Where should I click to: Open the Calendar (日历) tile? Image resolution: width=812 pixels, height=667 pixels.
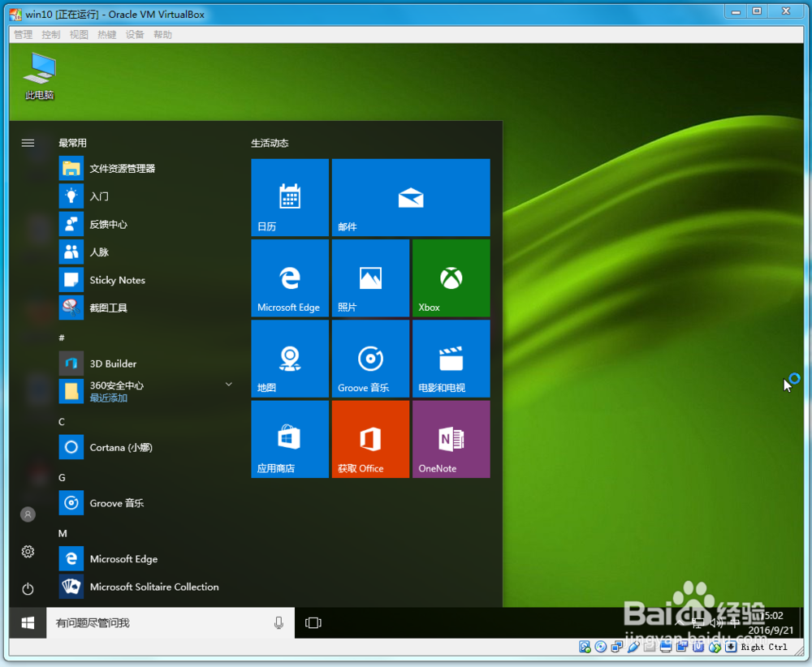point(290,197)
